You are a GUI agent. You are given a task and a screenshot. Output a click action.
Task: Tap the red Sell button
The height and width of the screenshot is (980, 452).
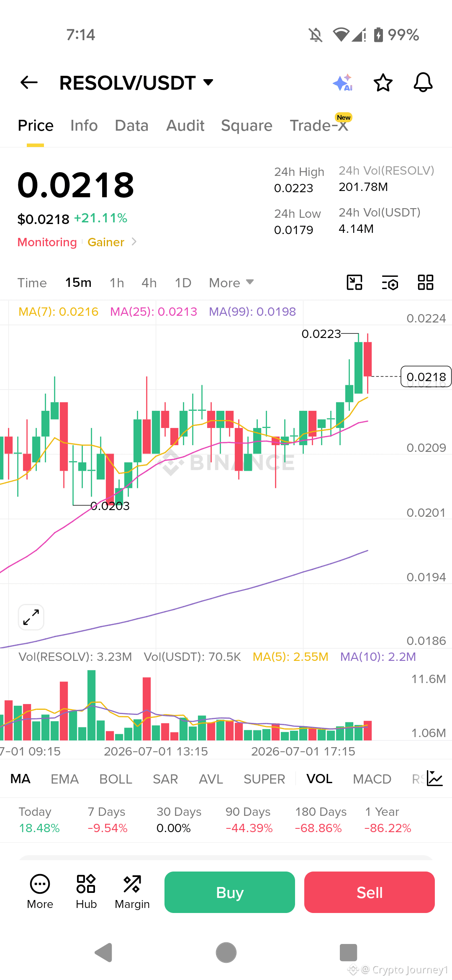(x=370, y=892)
